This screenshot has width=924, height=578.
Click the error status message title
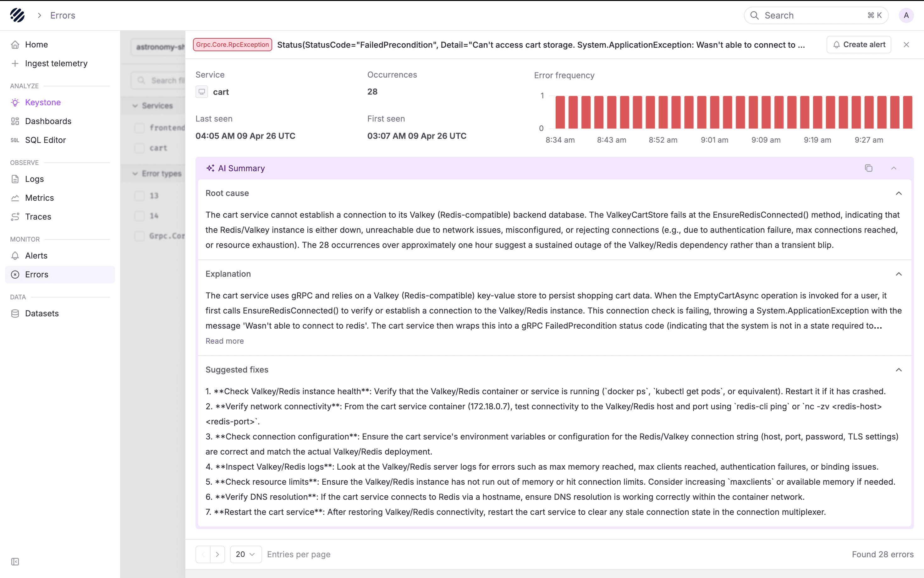point(541,45)
